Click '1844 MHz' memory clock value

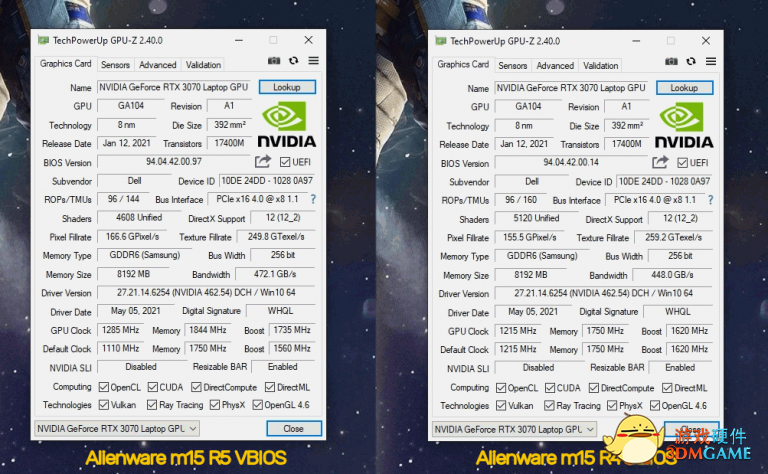pos(208,330)
